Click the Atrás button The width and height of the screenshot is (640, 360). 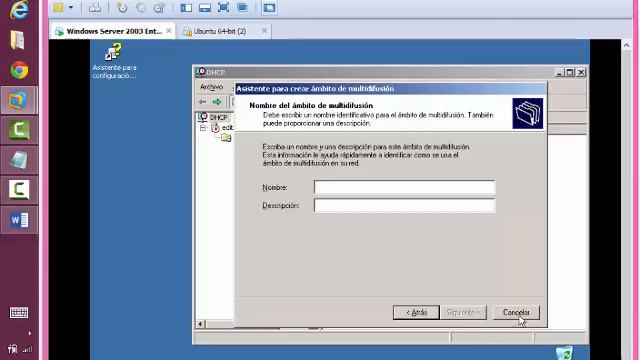416,313
